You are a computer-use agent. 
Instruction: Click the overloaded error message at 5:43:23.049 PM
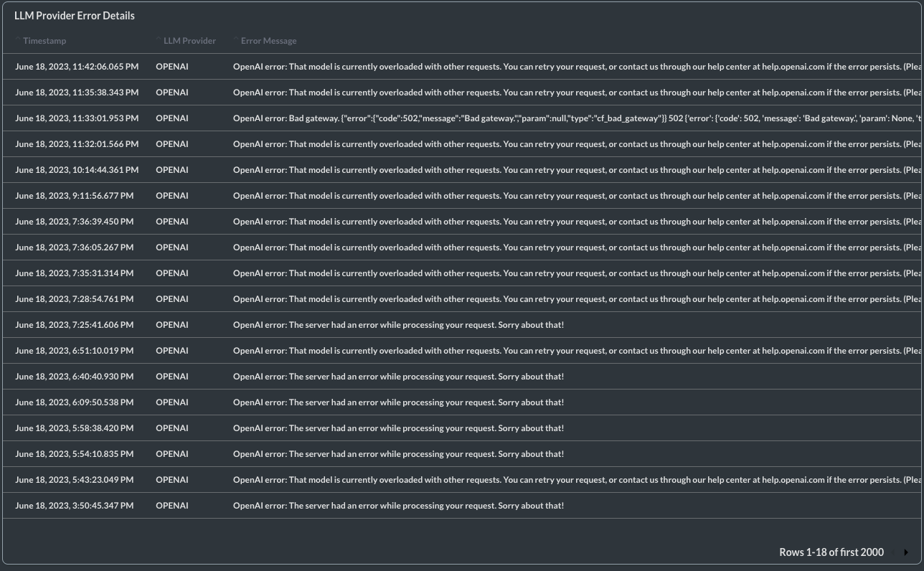(x=577, y=480)
